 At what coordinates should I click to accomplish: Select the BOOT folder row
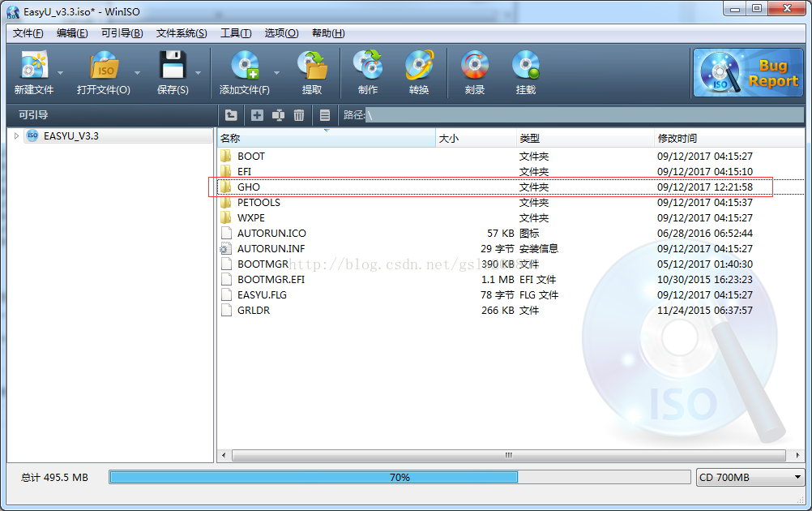(x=510, y=156)
